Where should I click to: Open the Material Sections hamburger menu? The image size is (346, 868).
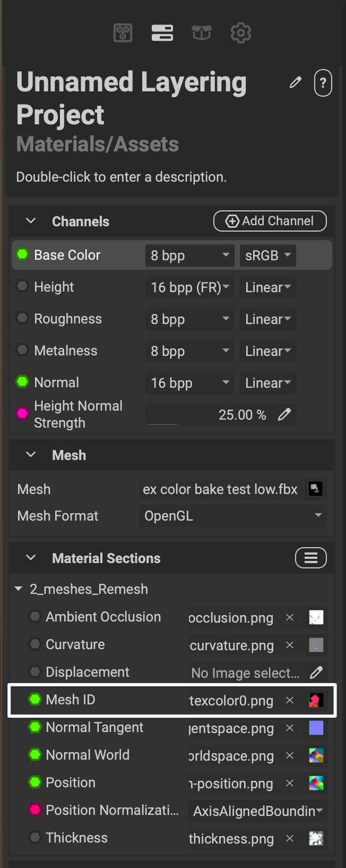click(310, 558)
